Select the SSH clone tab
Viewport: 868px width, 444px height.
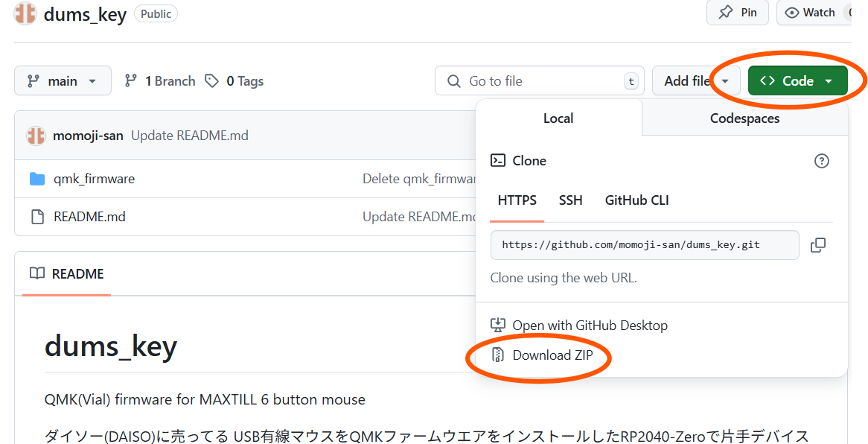tap(571, 200)
